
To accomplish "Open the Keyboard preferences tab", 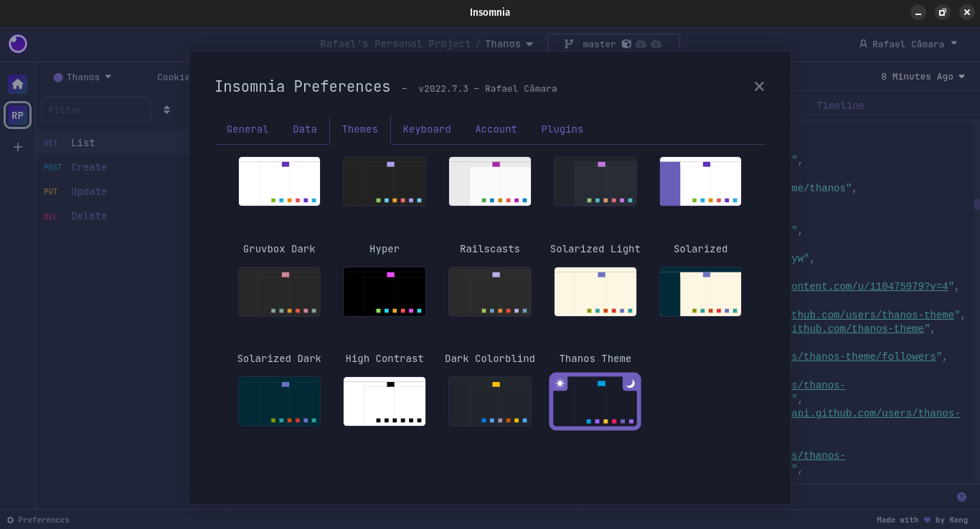I will tap(427, 129).
